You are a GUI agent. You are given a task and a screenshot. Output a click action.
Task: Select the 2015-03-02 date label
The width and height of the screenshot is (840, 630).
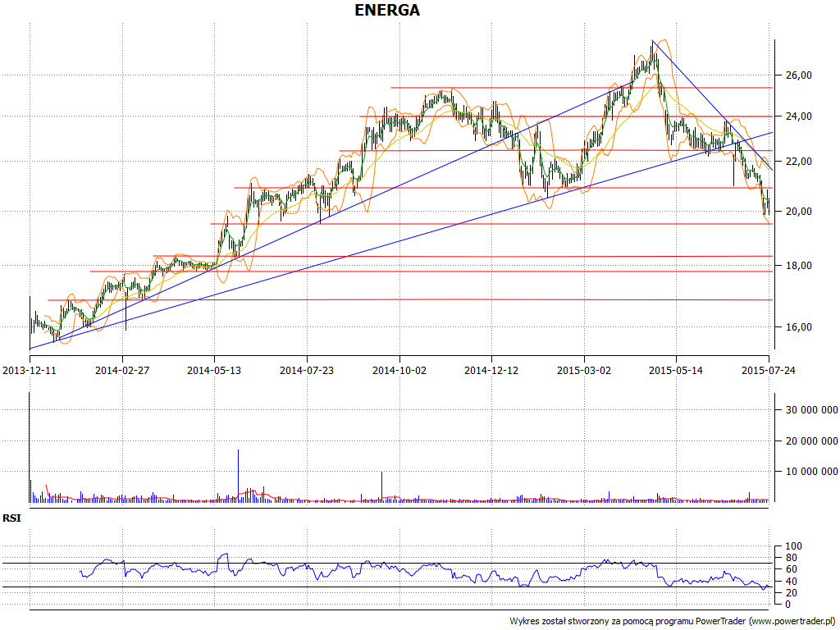(584, 370)
